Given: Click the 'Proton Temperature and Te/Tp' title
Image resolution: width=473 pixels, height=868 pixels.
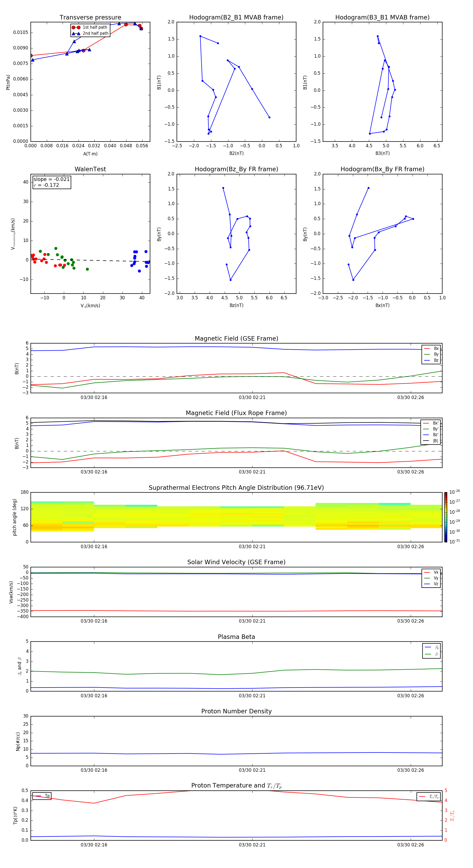Looking at the screenshot, I should tap(236, 786).
